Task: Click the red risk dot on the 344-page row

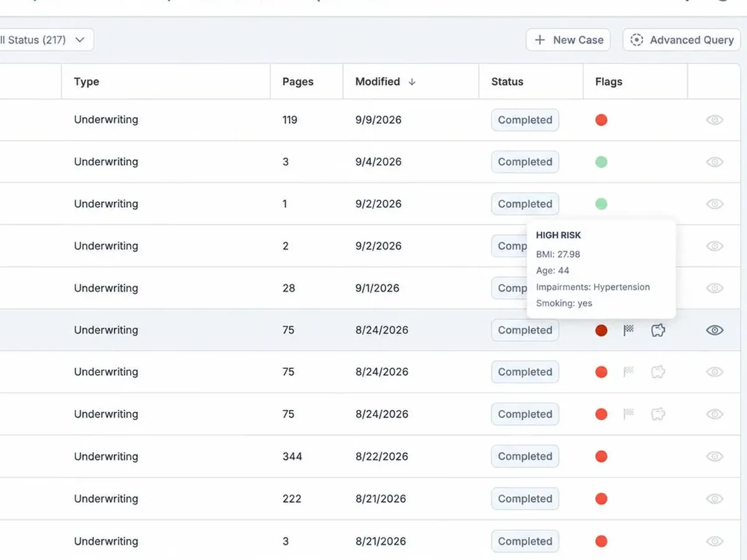Action: point(601,456)
